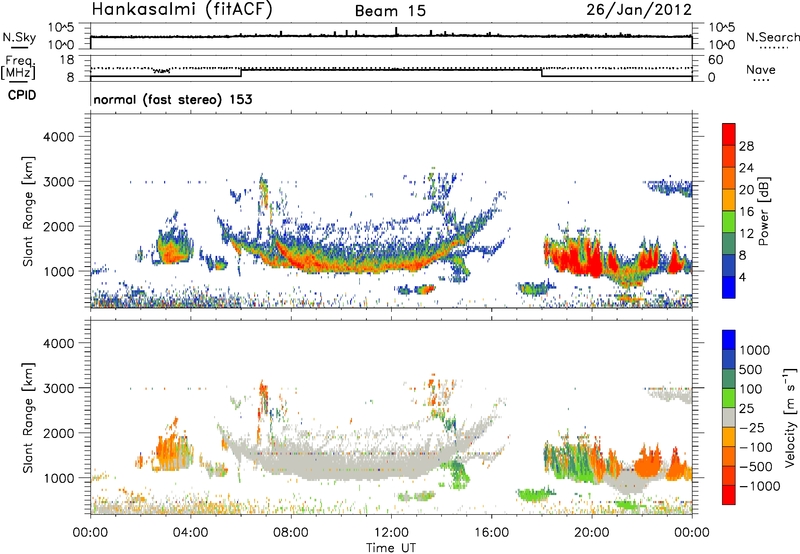This screenshot has width=800, height=554.
Task: Click the "-1000" label on the Velocity colorbar
Action: tap(760, 486)
